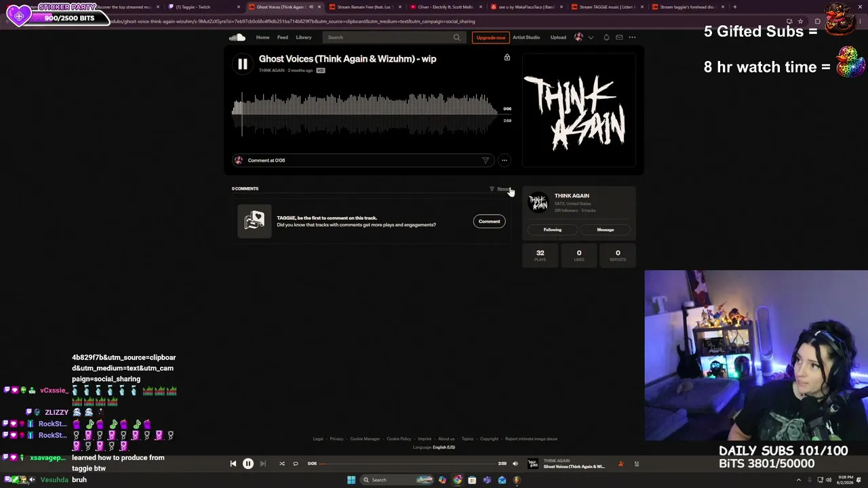
Task: Open the Copyright footer link
Action: point(489,439)
